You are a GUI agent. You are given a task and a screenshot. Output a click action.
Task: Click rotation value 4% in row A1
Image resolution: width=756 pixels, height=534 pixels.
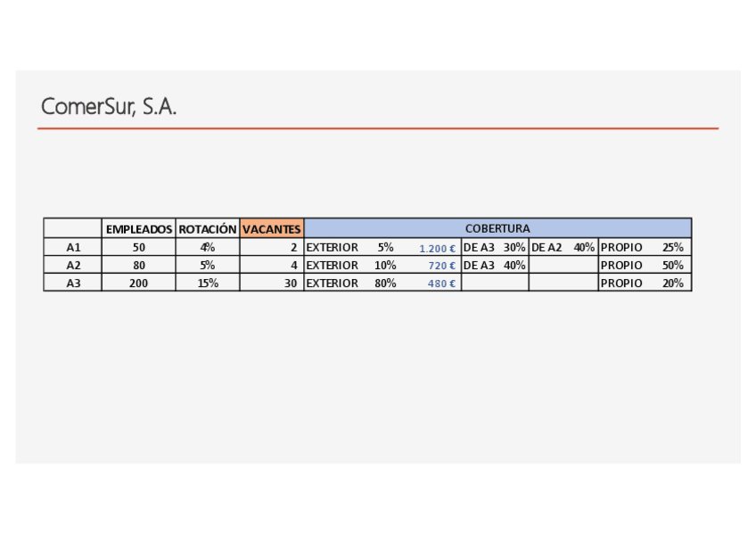click(208, 247)
